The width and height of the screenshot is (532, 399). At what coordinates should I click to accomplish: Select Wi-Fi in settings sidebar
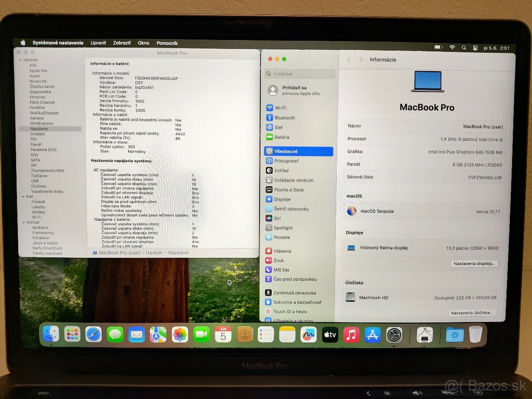click(299, 108)
